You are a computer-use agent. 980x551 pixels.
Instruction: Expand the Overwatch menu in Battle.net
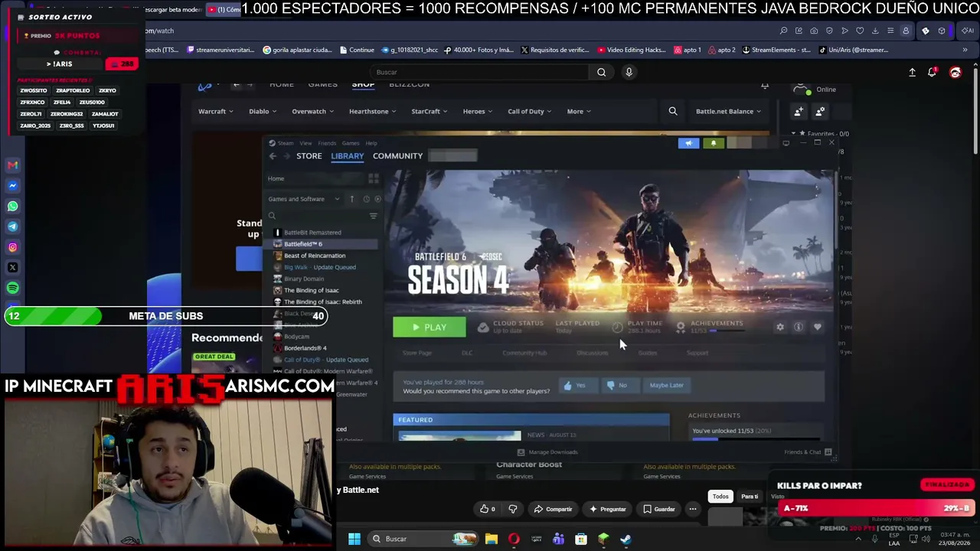click(312, 112)
